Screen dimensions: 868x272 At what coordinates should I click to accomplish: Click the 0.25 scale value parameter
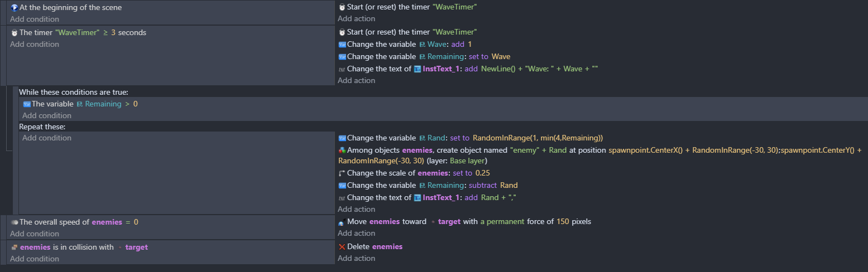482,173
